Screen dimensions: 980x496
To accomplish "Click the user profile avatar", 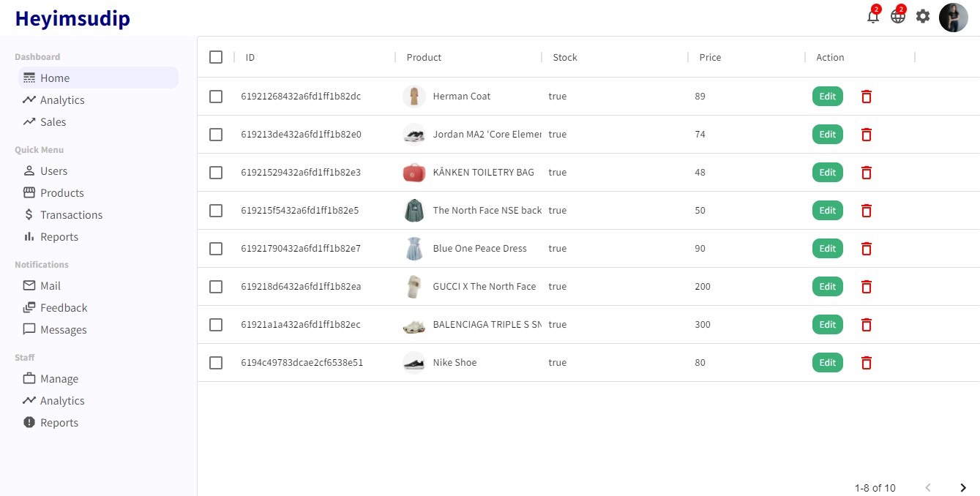I will click(x=954, y=18).
